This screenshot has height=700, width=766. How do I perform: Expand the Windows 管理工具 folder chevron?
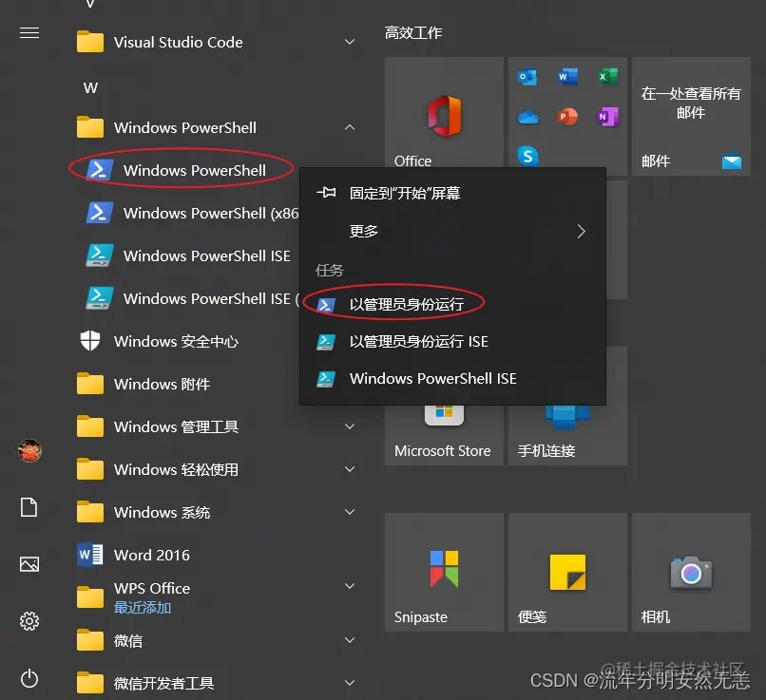pos(350,426)
